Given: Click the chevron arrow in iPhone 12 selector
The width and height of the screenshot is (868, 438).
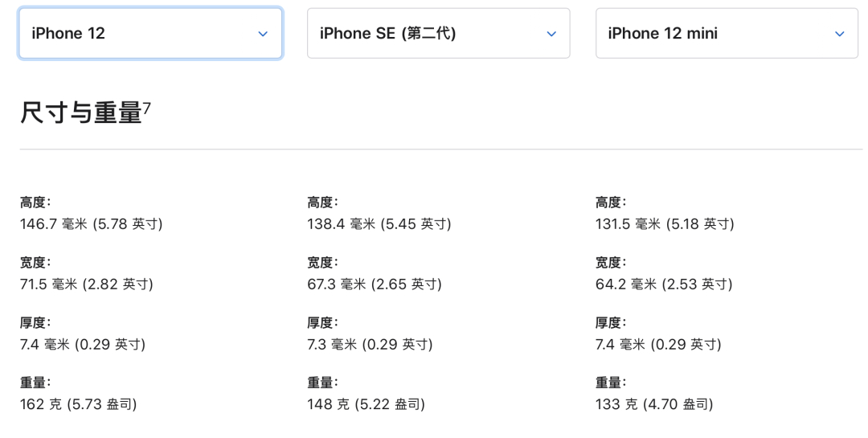Looking at the screenshot, I should [x=263, y=34].
